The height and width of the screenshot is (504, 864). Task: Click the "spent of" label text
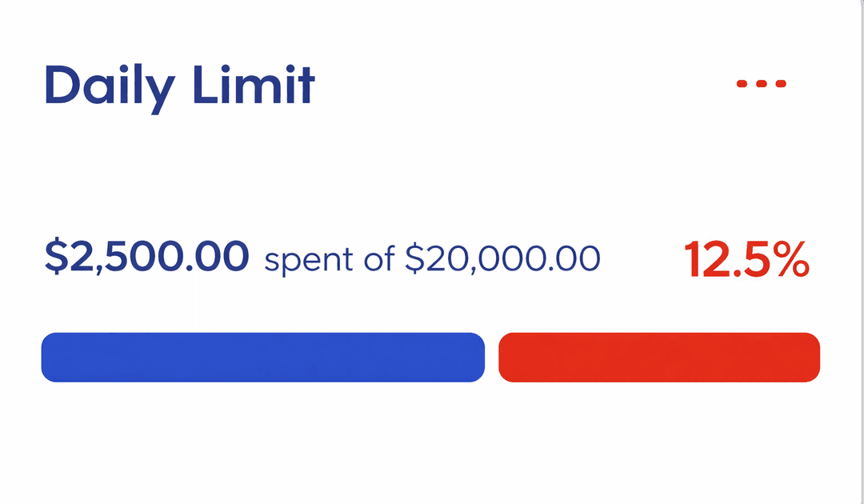click(329, 259)
